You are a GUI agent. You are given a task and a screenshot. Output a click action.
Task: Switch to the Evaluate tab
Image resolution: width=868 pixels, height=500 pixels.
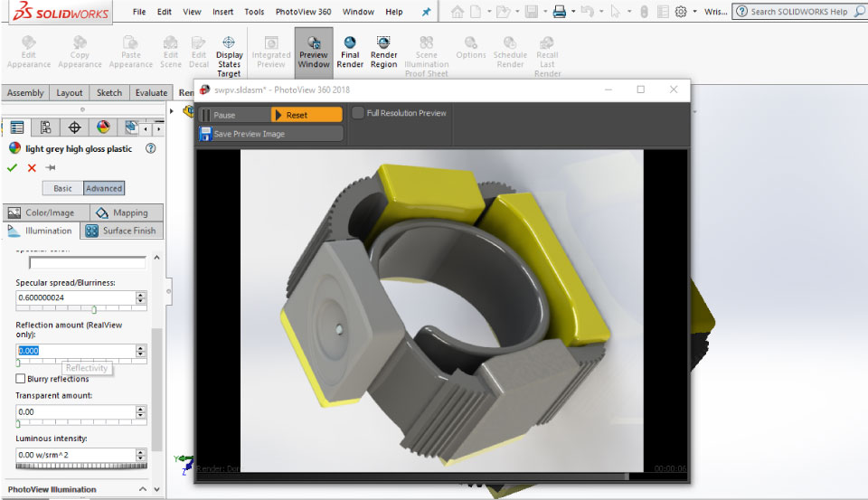151,92
